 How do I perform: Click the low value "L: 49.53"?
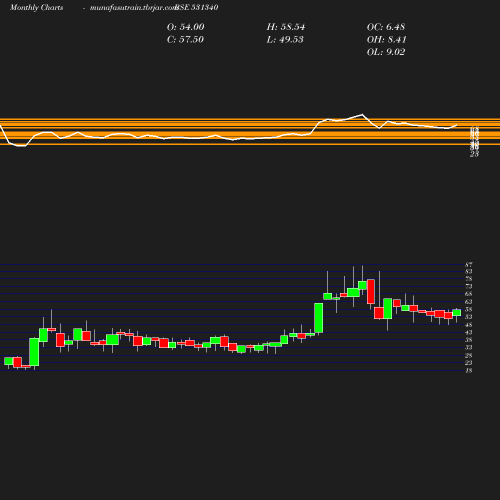click(285, 40)
